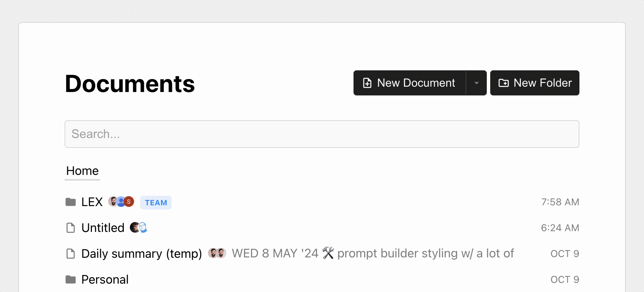Open the LEX folder
Viewport: 644px width, 292px height.
[x=92, y=202]
